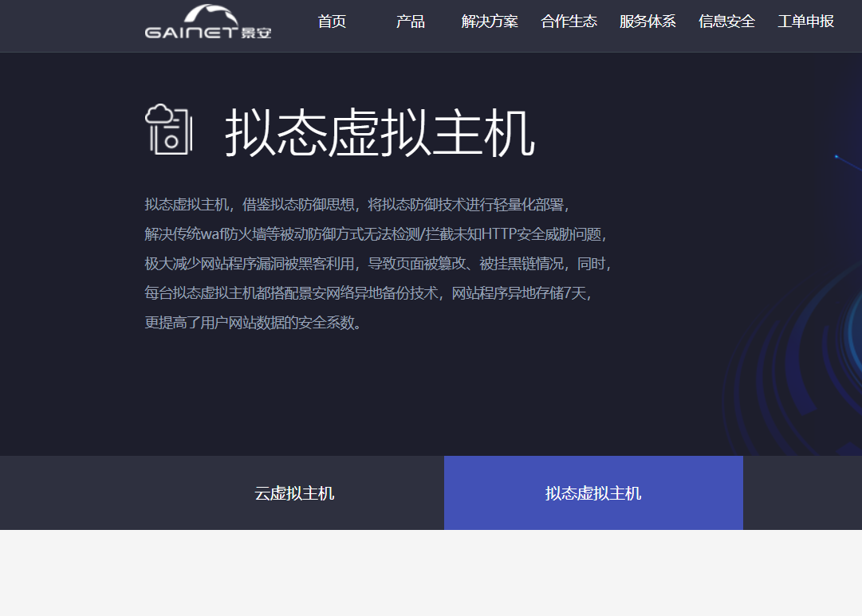Open the 工单申报 page link
The image size is (862, 616).
(805, 22)
